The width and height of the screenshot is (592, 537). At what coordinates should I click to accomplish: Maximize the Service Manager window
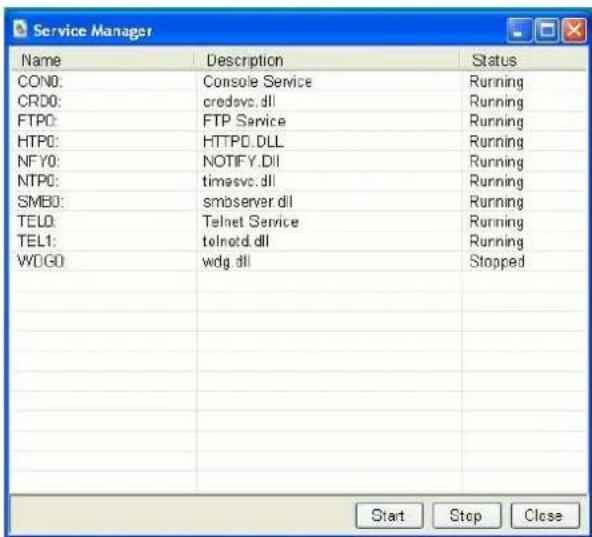(546, 30)
